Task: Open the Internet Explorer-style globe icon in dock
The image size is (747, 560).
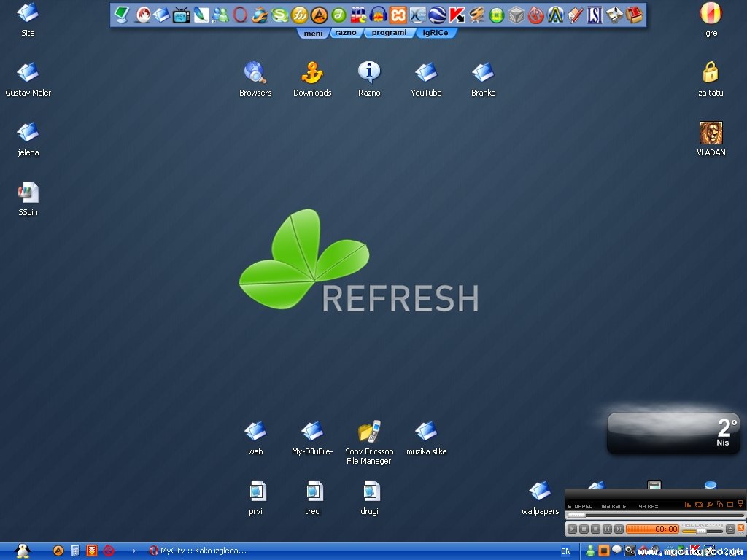Action: click(260, 15)
